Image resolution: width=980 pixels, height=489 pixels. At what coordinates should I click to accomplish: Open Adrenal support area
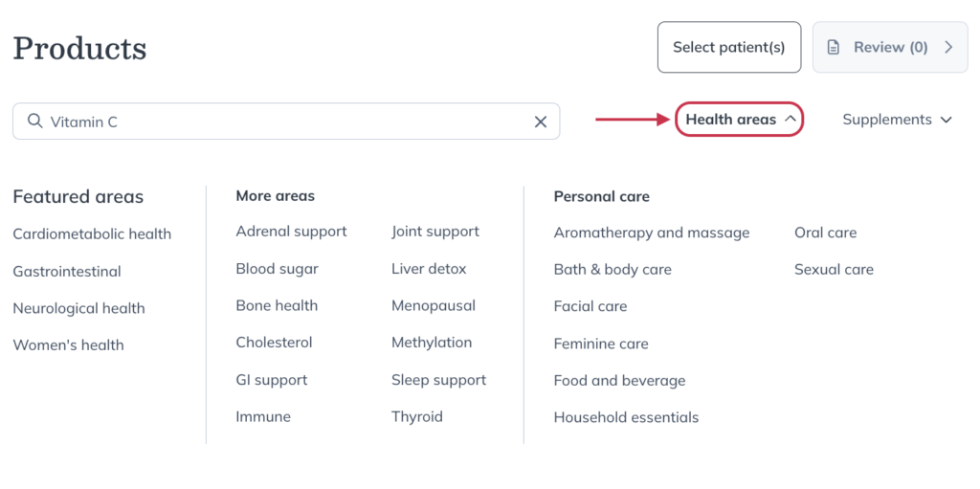[x=291, y=232]
